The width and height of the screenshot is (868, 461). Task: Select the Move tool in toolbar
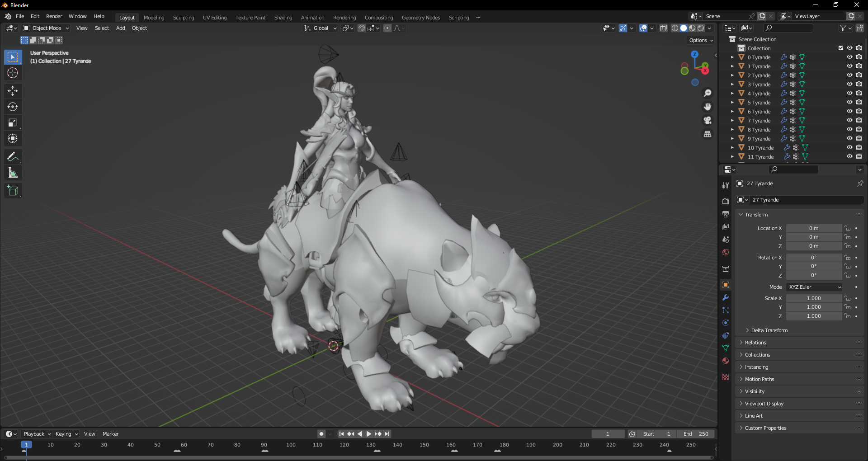13,91
